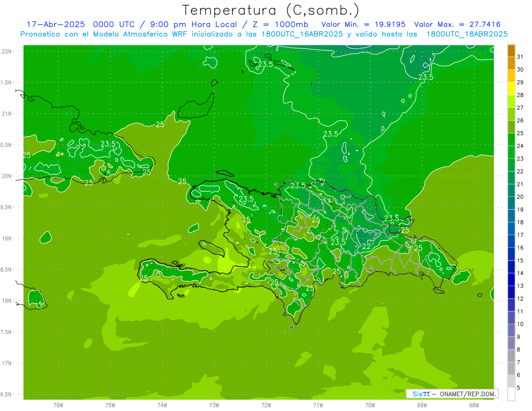Pick the lime swatch between 27 and 28
This screenshot has height=411, width=532.
511,102
